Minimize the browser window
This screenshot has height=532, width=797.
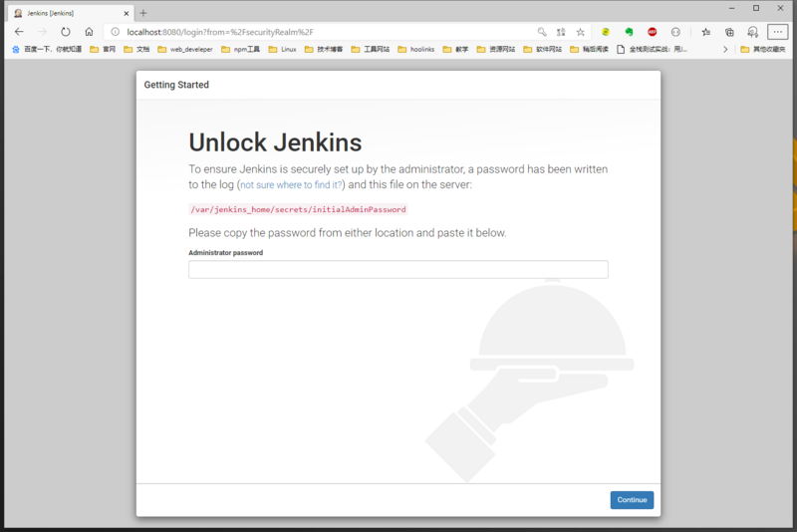tap(732, 8)
